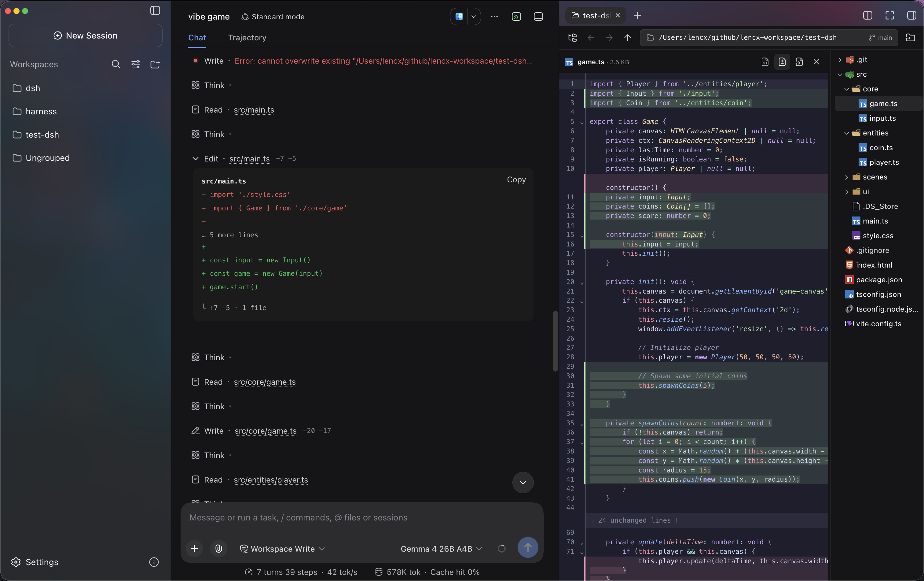Open Settings

click(x=35, y=562)
